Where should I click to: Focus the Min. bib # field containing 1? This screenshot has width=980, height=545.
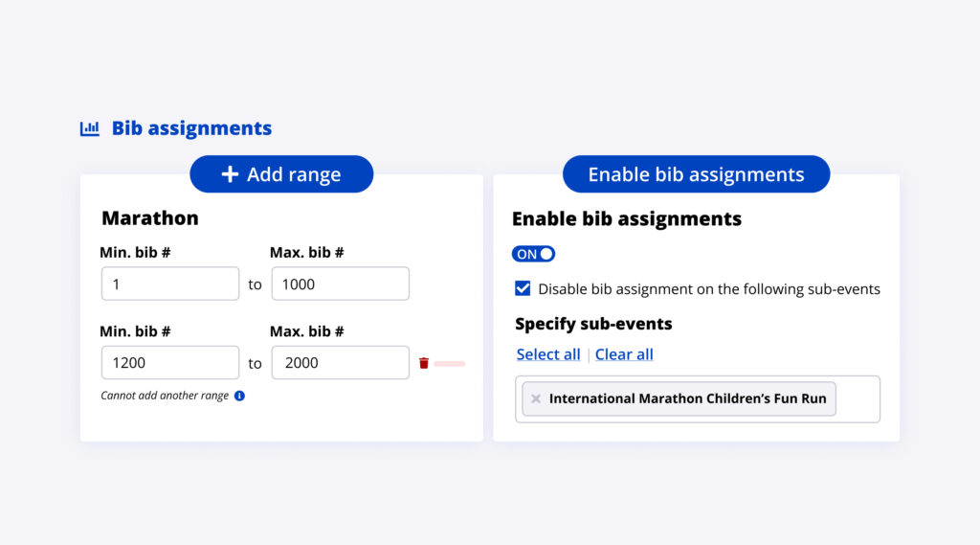(169, 284)
